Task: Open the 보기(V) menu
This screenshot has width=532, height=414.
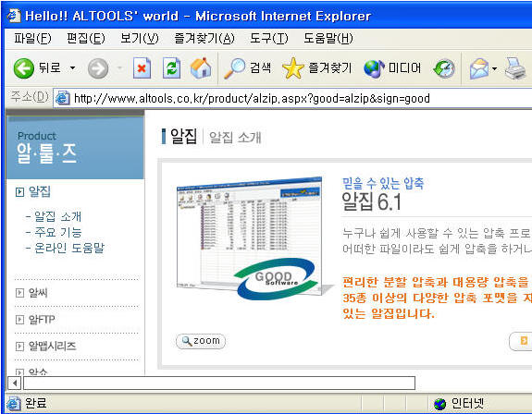Action: point(140,38)
